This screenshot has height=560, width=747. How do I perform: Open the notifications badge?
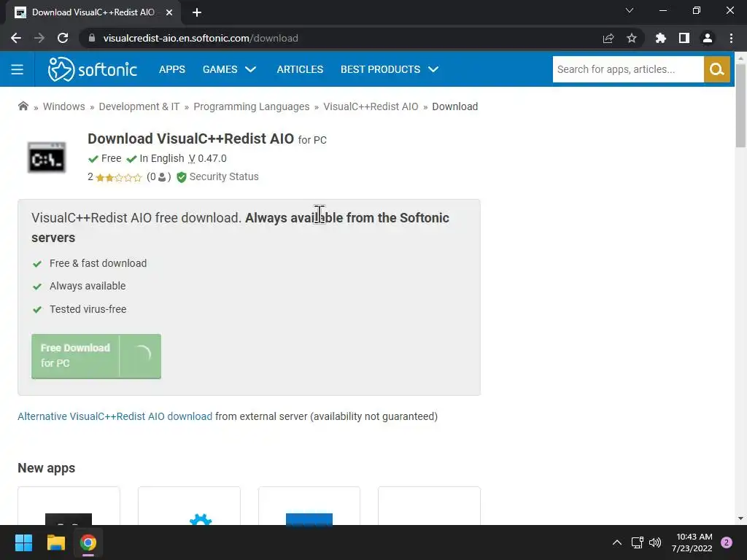pos(727,542)
